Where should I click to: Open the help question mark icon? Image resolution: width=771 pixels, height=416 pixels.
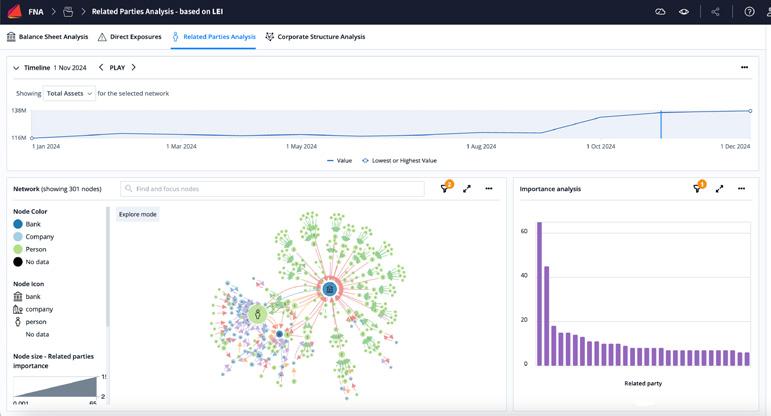click(749, 11)
